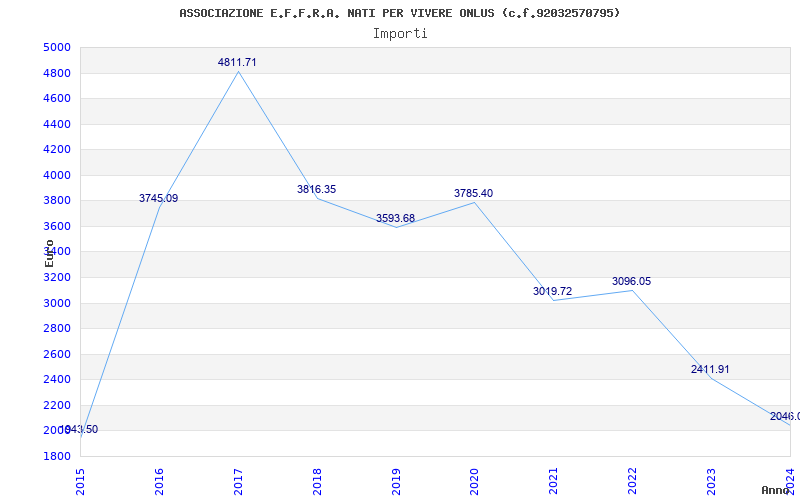Viewport: 800px width, 500px height.
Task: Click x-axis year 2015
Action: click(80, 482)
